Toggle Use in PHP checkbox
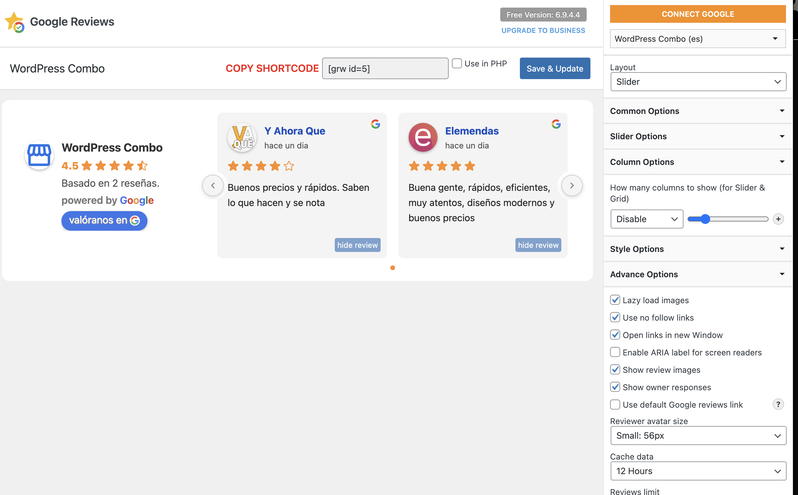This screenshot has width=798, height=495. (457, 64)
